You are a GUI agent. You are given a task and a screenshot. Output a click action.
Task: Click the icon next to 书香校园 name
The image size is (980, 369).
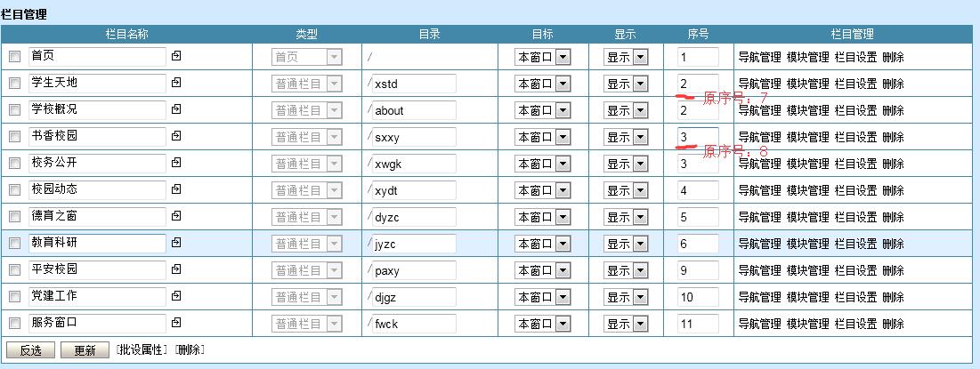pos(176,137)
